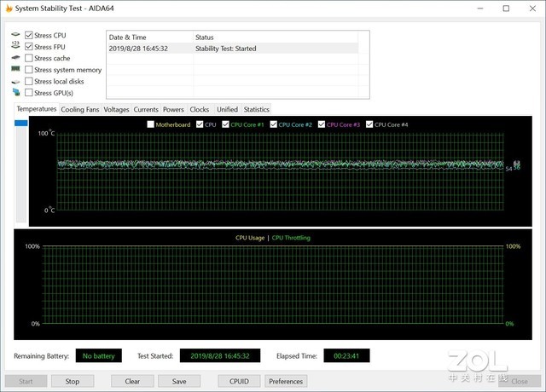The image size is (546, 392).
Task: Hide the CPU Core #3 graph line
Action: 322,124
